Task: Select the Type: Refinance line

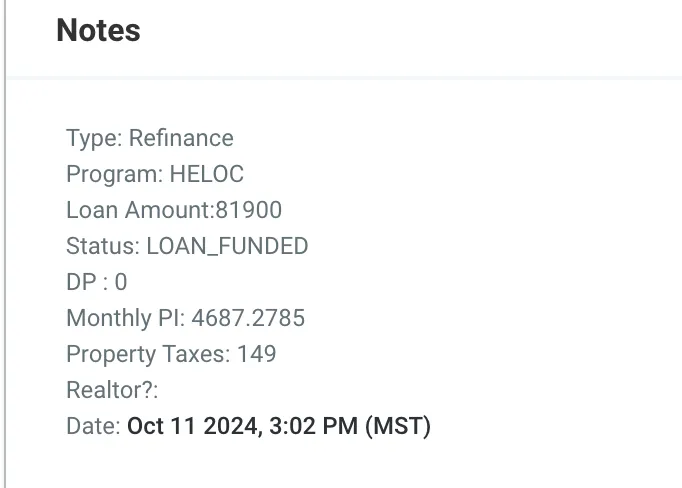Action: [x=150, y=138]
